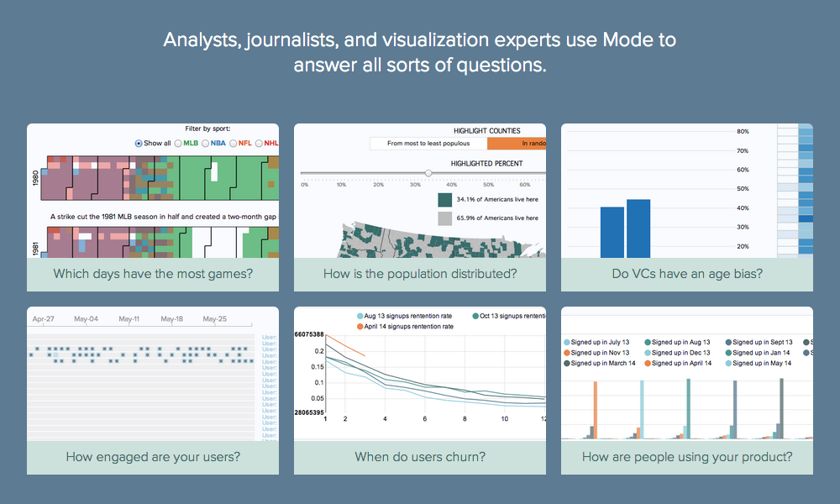Open "Do VCs have an age bias?"
Viewport: 840px width, 504px height.
click(687, 274)
